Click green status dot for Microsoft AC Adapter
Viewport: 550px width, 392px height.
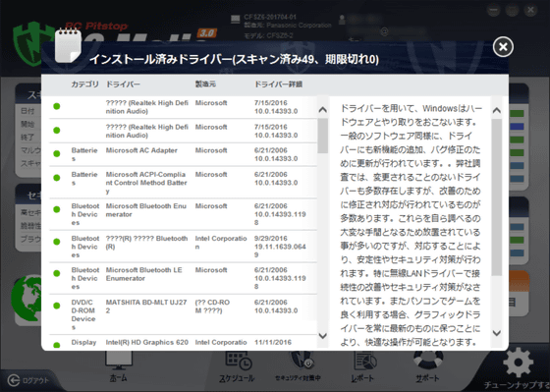(57, 153)
